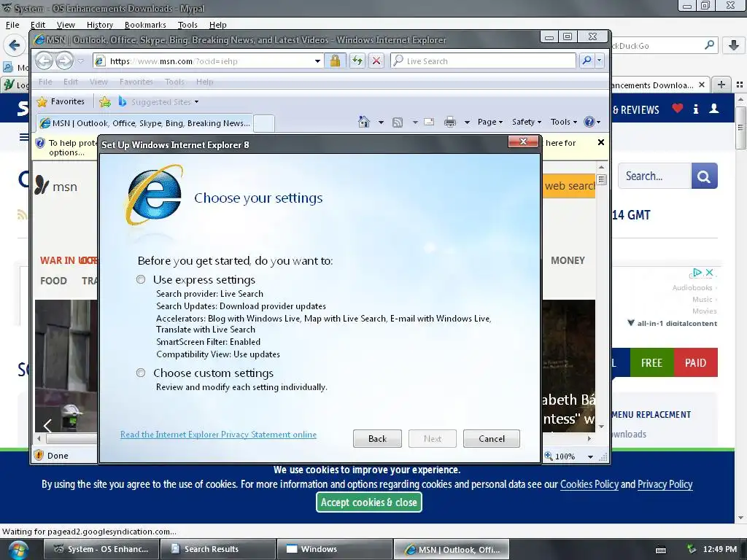Open a new tab in Mypal

click(x=721, y=85)
